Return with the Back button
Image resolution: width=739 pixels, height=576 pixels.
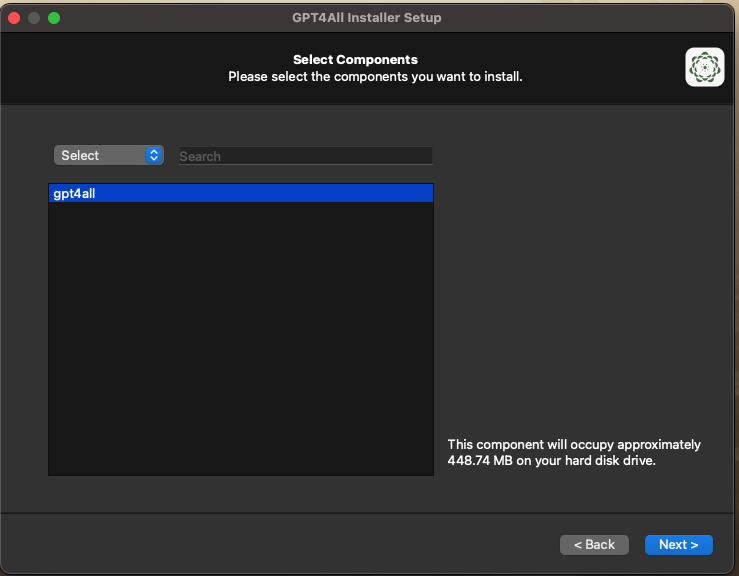pyautogui.click(x=594, y=544)
